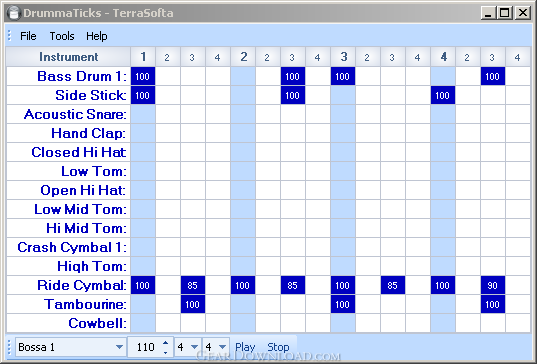Click the bottom toolbar grip handle beside Bossa 1
Image resolution: width=537 pixels, height=364 pixels.
9,347
